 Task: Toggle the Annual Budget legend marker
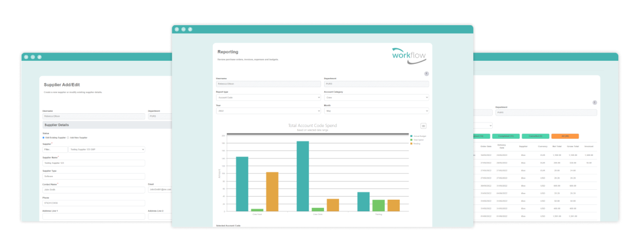(x=412, y=136)
